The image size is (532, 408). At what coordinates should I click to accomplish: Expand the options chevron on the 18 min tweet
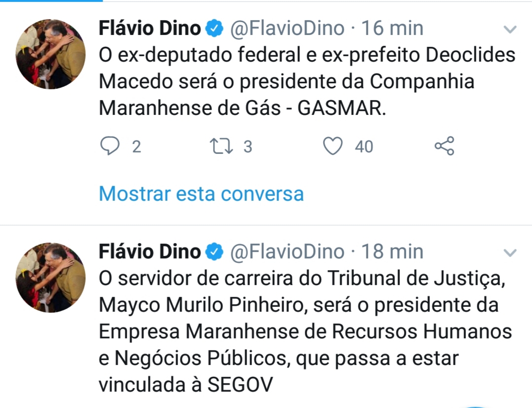point(509,253)
